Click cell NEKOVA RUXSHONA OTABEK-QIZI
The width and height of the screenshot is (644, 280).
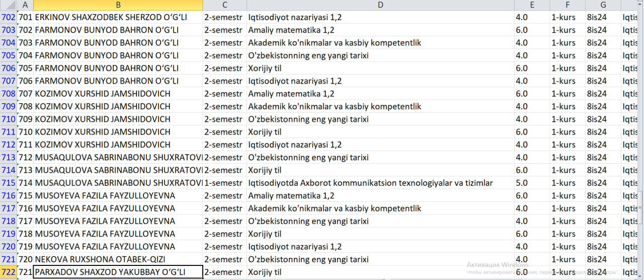coord(118,259)
